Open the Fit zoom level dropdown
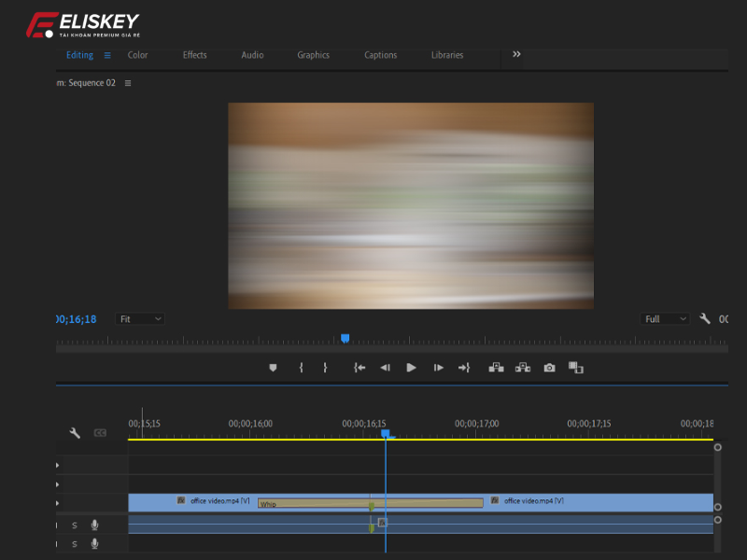 pos(139,318)
